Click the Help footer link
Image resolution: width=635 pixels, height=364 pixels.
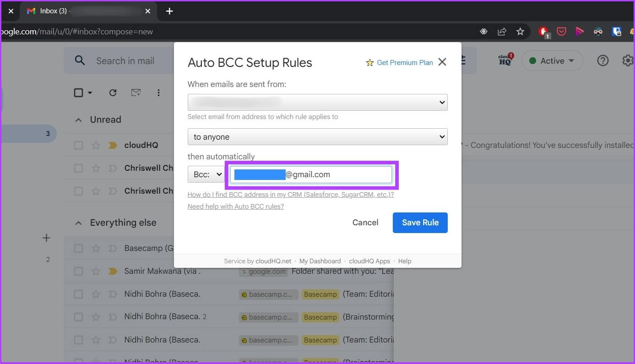pyautogui.click(x=405, y=261)
